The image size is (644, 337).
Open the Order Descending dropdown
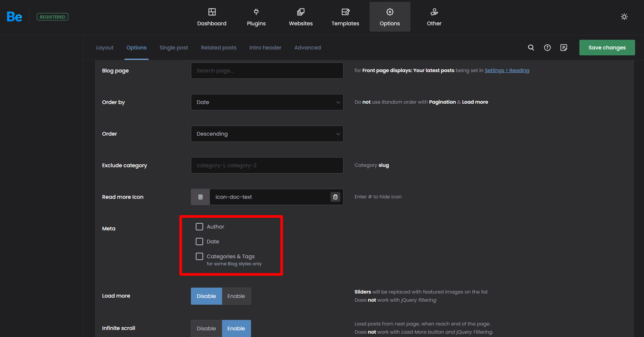[x=267, y=134]
